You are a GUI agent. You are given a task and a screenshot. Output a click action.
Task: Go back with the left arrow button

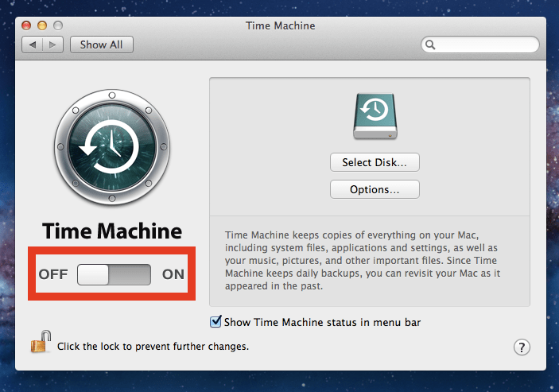click(x=33, y=45)
